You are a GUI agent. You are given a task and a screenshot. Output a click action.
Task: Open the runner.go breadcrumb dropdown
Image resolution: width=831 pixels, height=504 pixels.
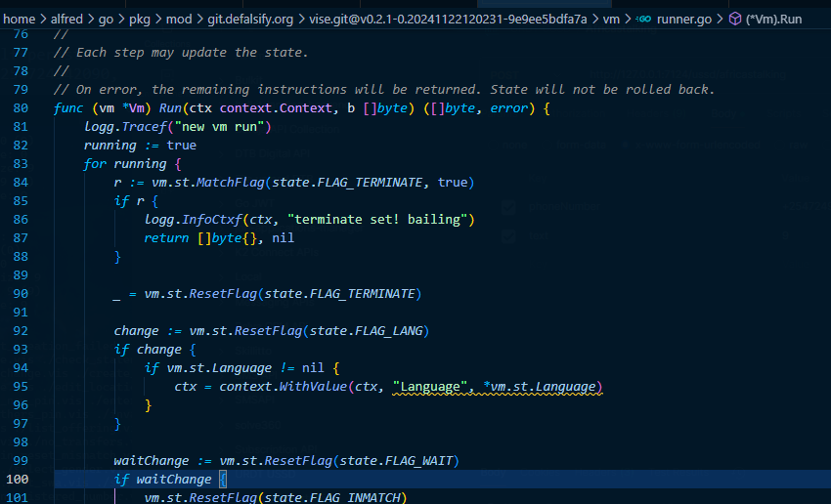[x=688, y=18]
